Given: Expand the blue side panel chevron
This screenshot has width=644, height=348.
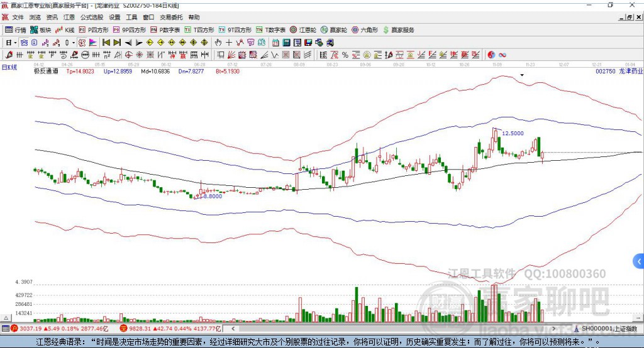Looking at the screenshot, I should (639, 261).
